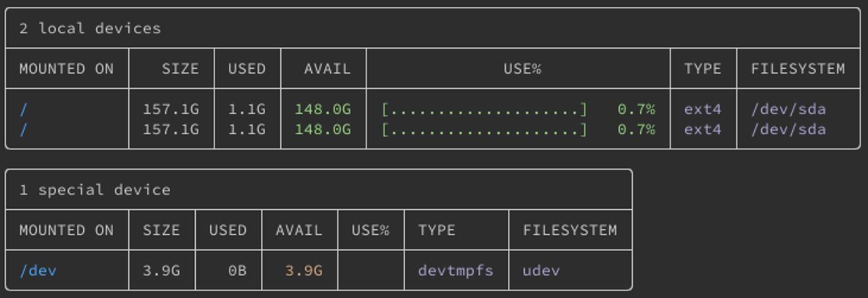Viewport: 868px width, 298px height.
Task: Click TYPE header in special device table
Action: pyautogui.click(x=437, y=230)
